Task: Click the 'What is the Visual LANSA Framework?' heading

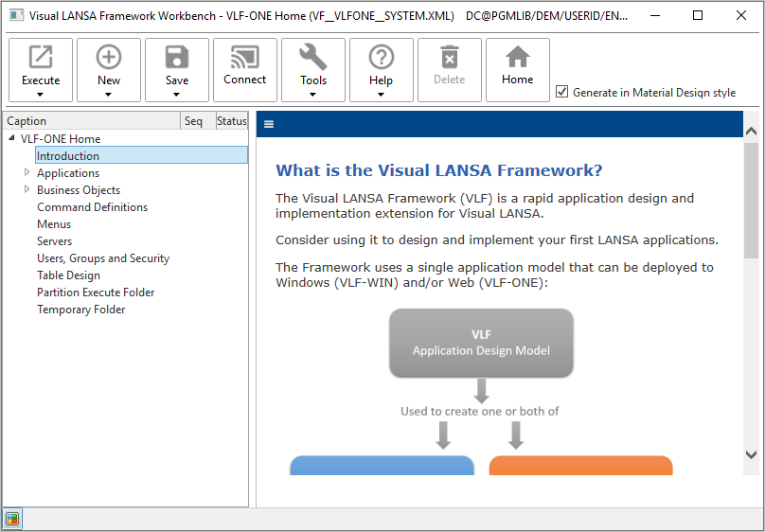Action: [x=439, y=170]
